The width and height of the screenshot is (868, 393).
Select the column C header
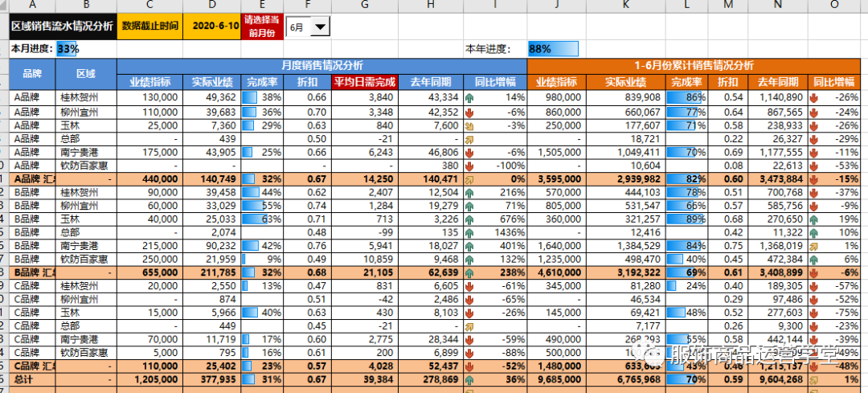(x=150, y=5)
